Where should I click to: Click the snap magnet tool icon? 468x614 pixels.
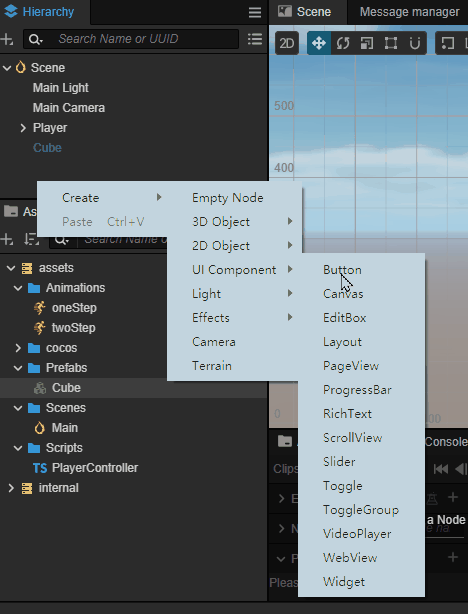tap(415, 43)
